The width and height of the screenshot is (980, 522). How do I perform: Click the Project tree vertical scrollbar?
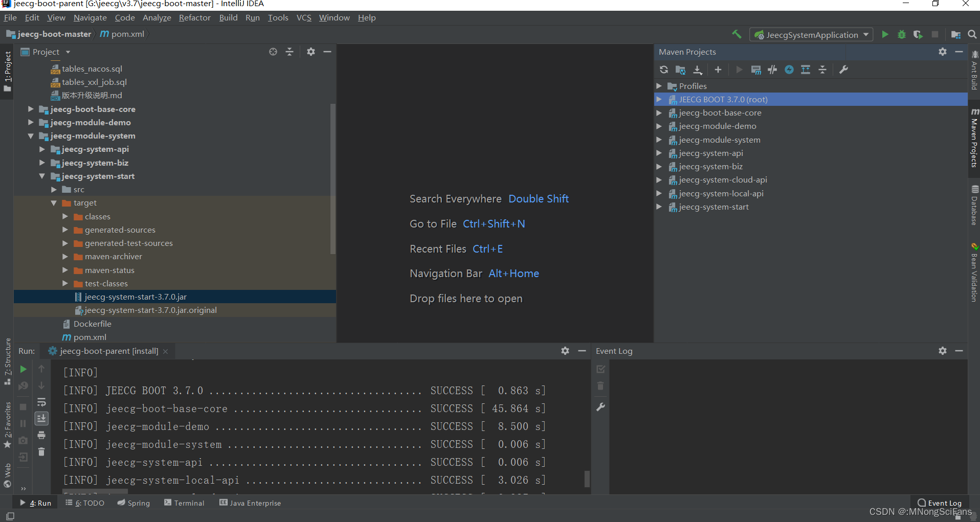(x=333, y=179)
